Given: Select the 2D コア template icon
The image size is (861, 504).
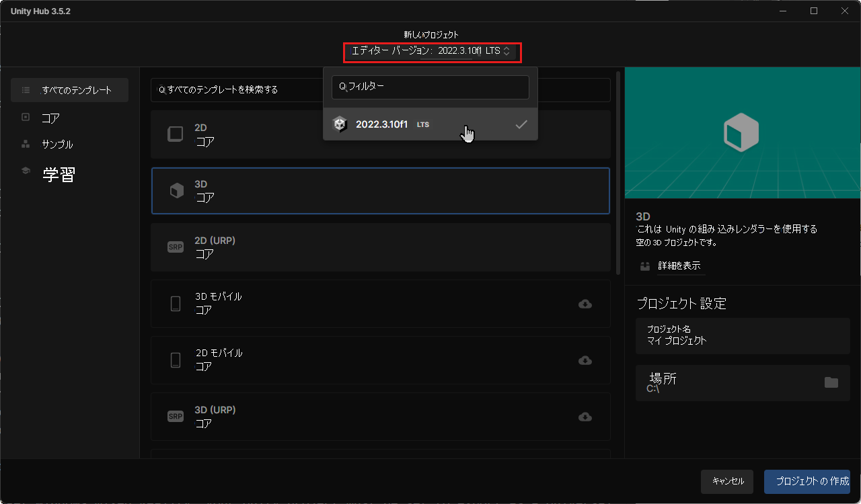Looking at the screenshot, I should [175, 134].
